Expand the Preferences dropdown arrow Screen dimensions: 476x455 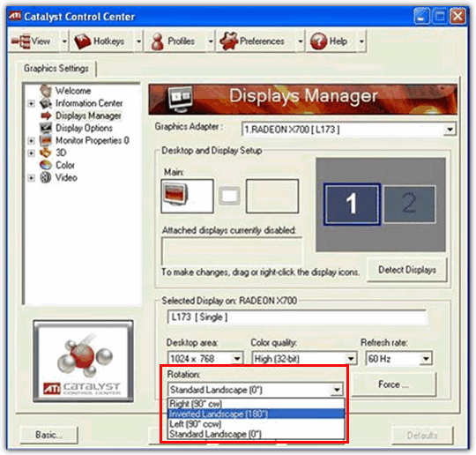pos(301,41)
